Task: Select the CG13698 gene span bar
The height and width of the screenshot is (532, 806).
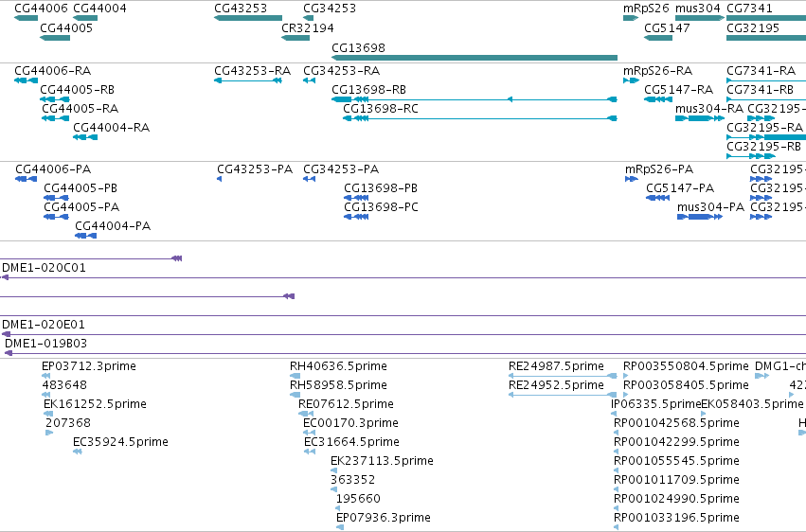Action: (x=475, y=58)
